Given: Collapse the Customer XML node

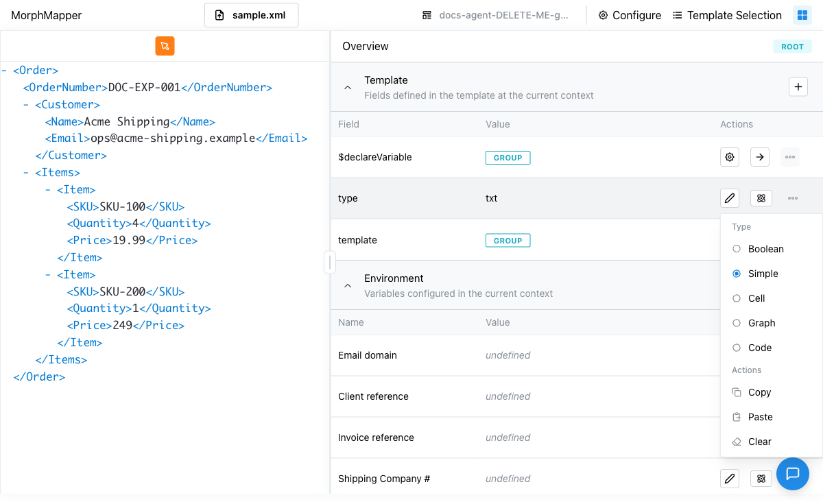Looking at the screenshot, I should click(27, 104).
